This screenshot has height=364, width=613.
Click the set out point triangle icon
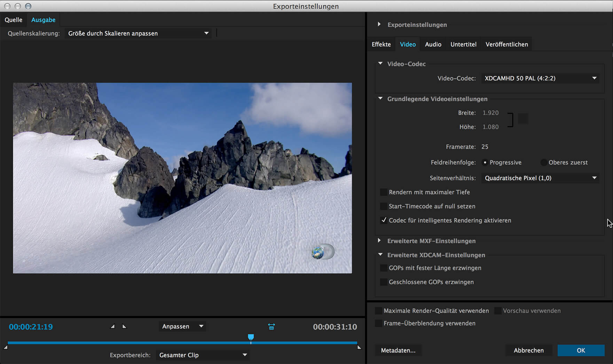tap(124, 326)
